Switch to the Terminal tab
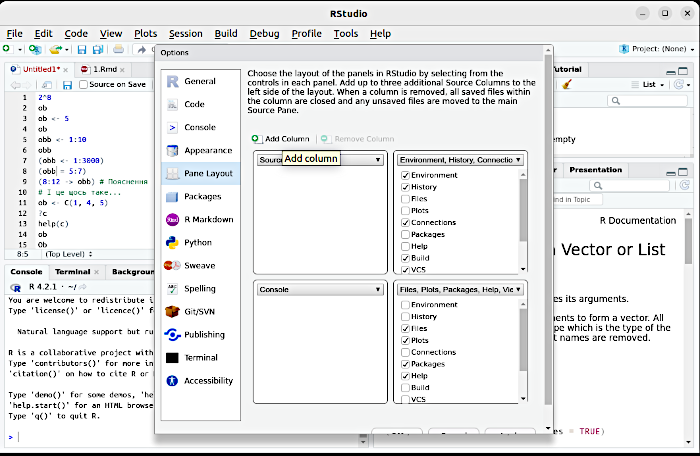Image resolution: width=700 pixels, height=456 pixels. click(x=72, y=272)
